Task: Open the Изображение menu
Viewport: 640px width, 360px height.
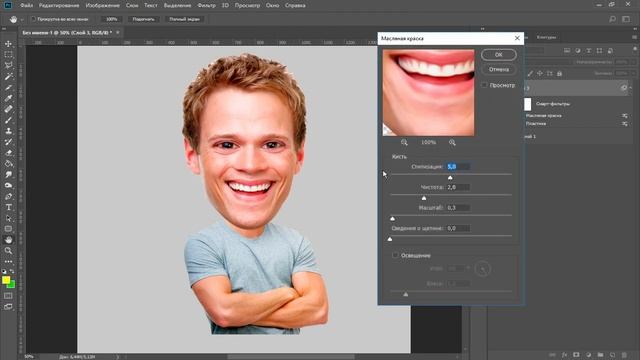Action: [103, 6]
